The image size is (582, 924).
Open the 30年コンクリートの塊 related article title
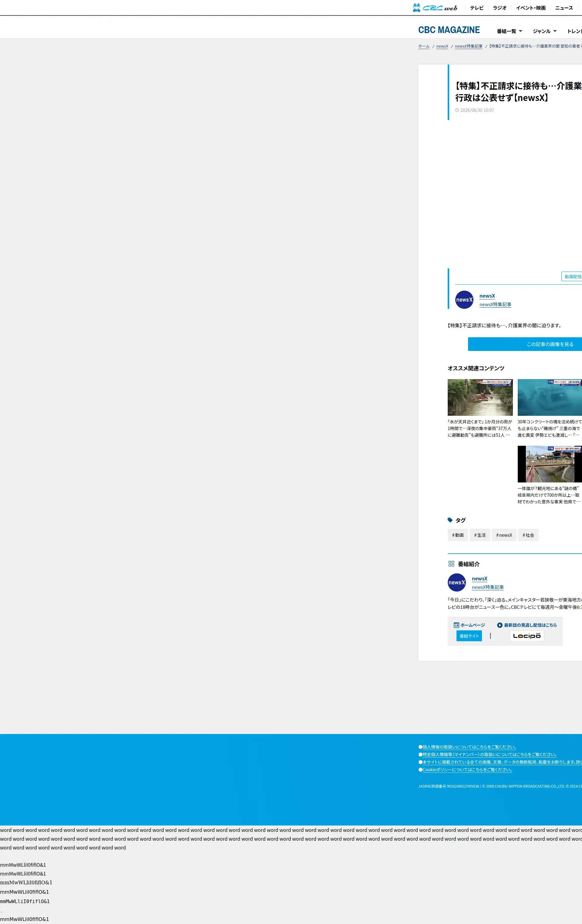tap(550, 428)
